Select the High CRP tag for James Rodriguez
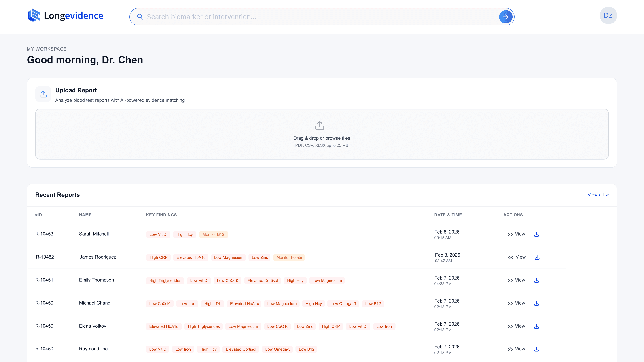 pyautogui.click(x=159, y=257)
